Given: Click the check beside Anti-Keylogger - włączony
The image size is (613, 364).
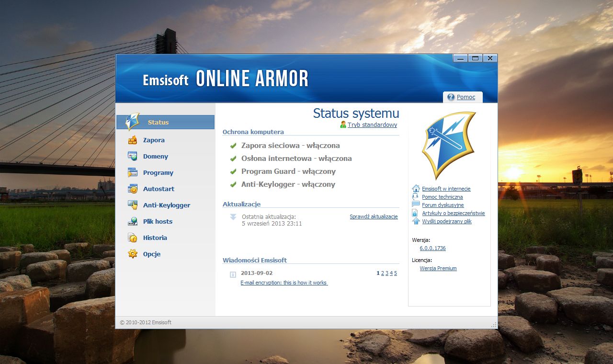Looking at the screenshot, I should (x=233, y=184).
